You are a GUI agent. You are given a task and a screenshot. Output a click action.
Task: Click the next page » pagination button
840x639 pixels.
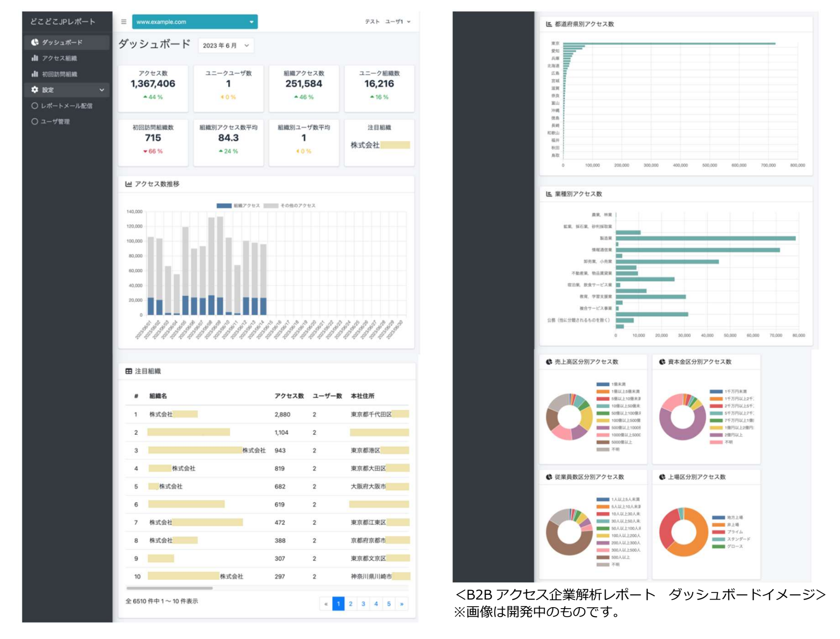pos(402,604)
